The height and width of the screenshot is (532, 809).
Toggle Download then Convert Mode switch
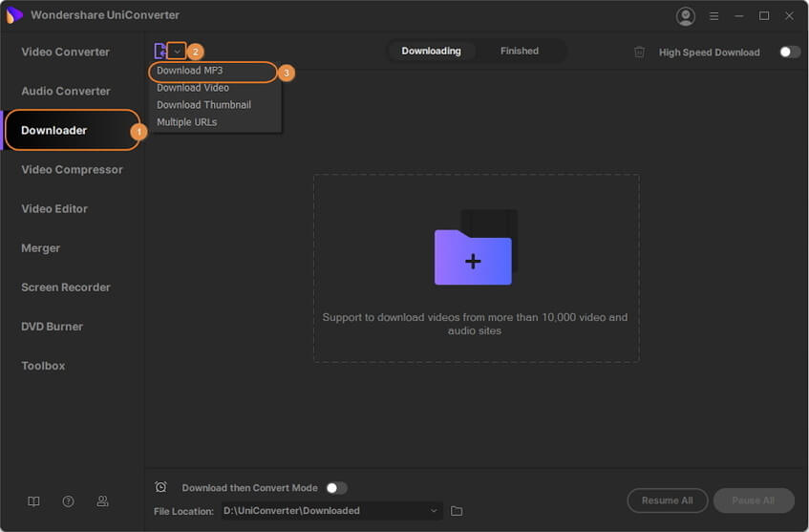point(336,488)
